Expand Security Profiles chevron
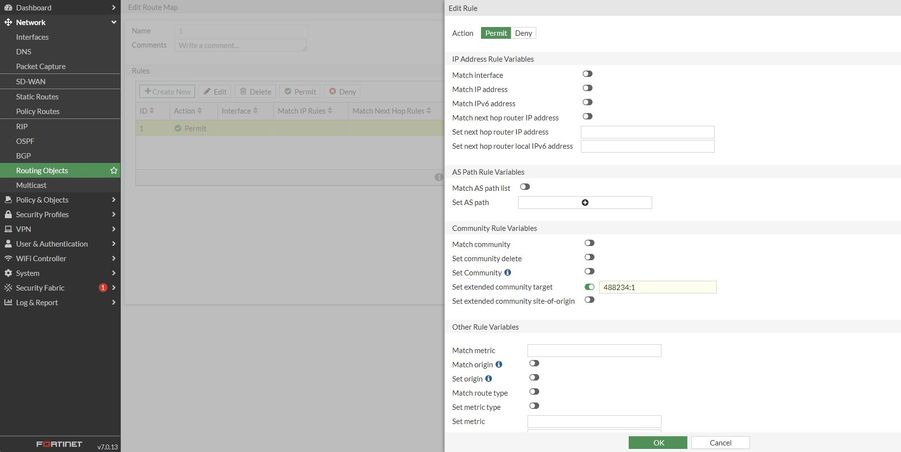The width and height of the screenshot is (901, 452). (114, 214)
